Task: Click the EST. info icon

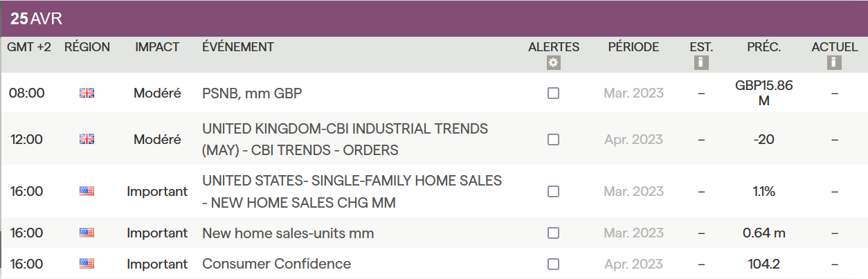Action: [x=701, y=63]
